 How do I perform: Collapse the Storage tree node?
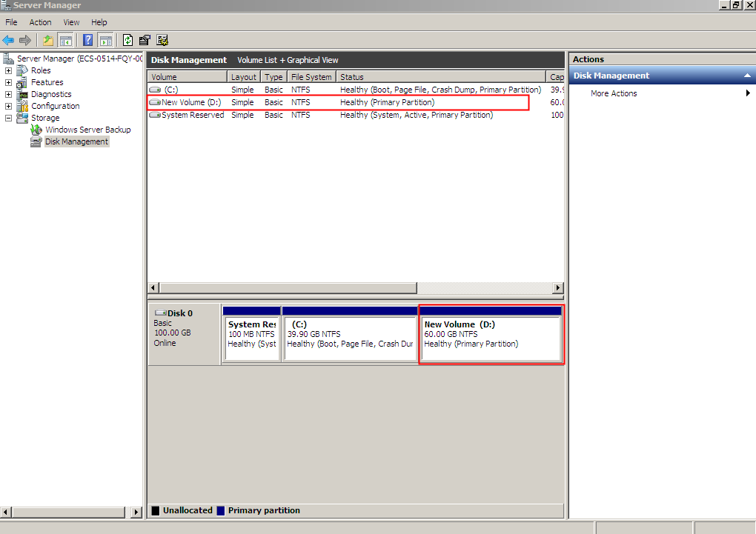click(8, 118)
